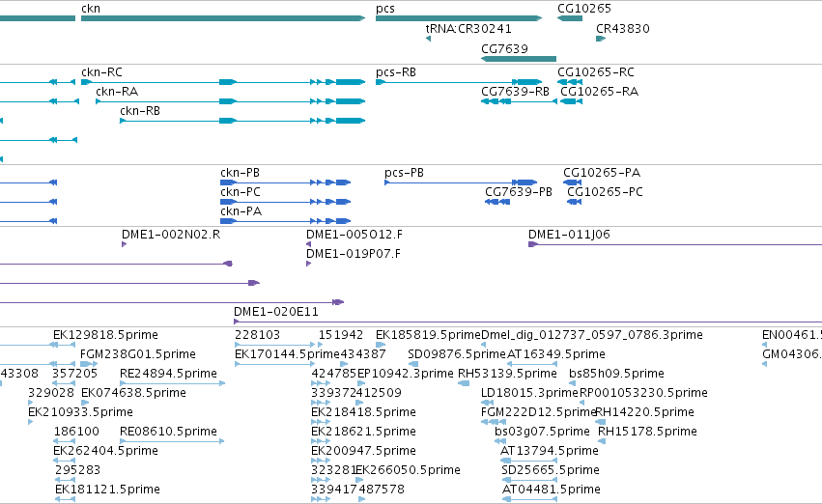Image resolution: width=822 pixels, height=504 pixels.
Task: Select EST FGM238G01.5prime
Action: tap(138, 353)
